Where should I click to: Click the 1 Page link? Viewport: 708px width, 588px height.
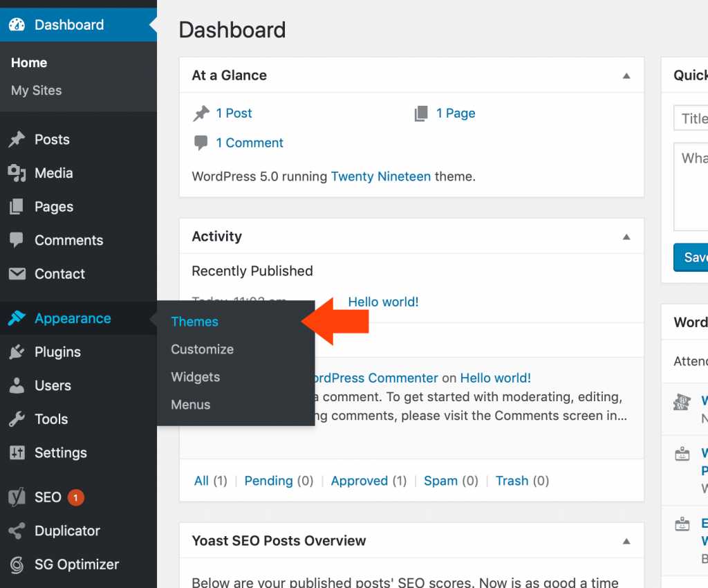point(456,113)
